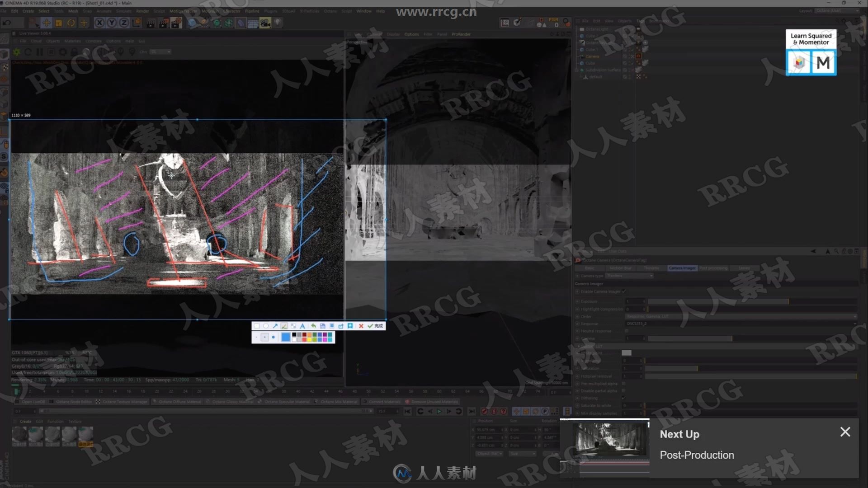Open the Window menu

[364, 11]
